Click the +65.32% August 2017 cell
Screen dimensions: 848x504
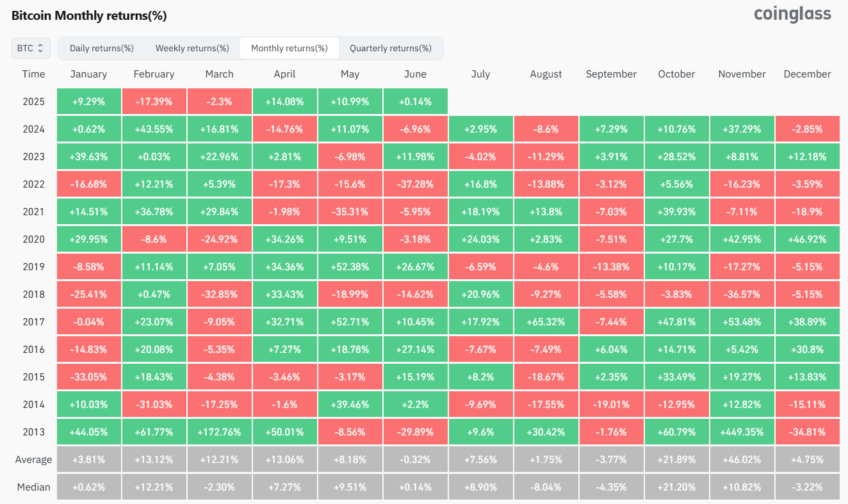(x=546, y=322)
